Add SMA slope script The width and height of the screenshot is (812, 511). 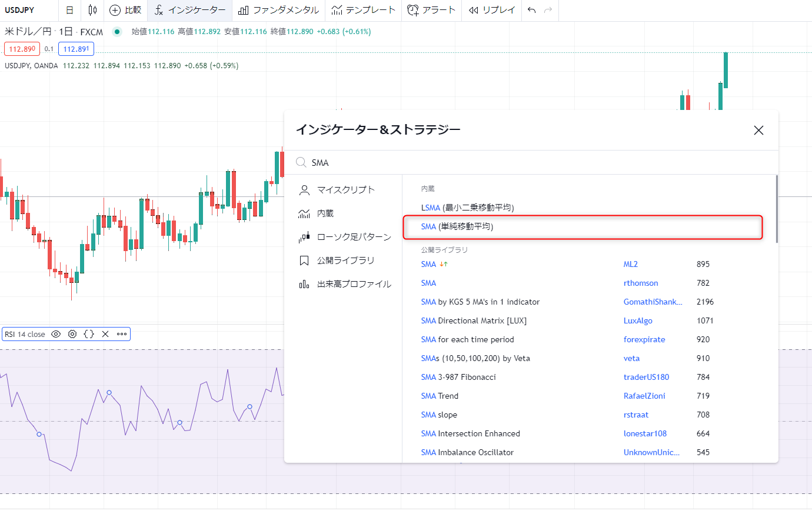point(439,415)
